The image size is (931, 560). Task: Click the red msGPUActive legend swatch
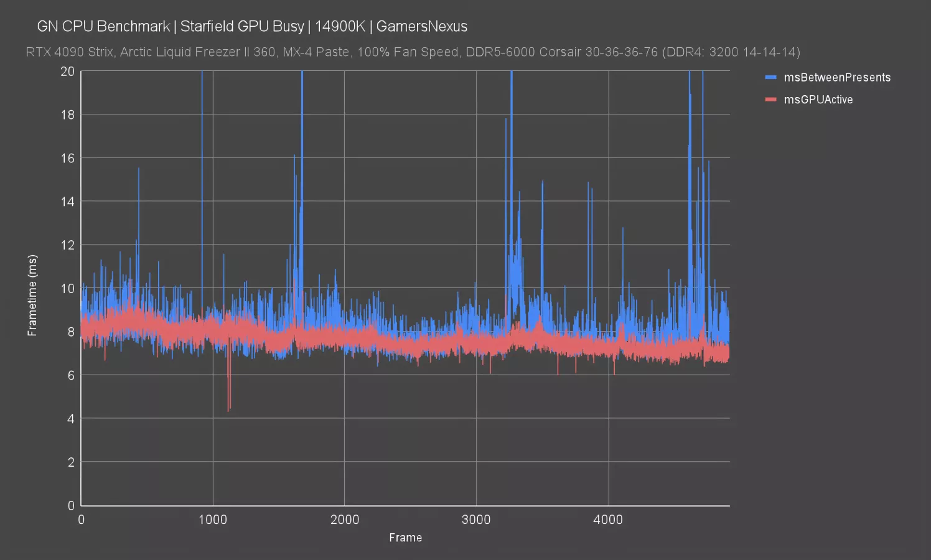click(x=770, y=100)
